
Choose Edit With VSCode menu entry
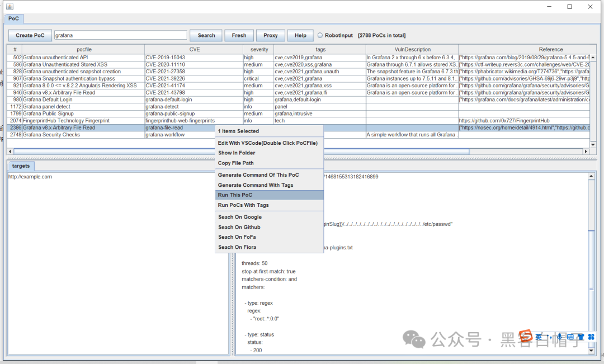point(268,143)
